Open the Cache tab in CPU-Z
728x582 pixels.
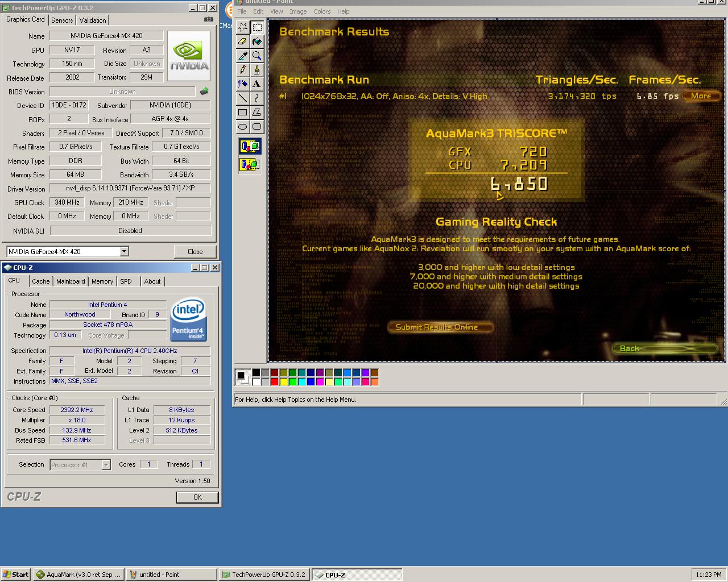[40, 281]
